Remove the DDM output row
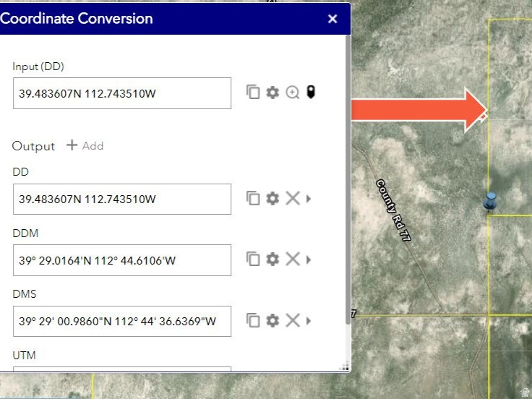532x399 pixels. coord(292,259)
